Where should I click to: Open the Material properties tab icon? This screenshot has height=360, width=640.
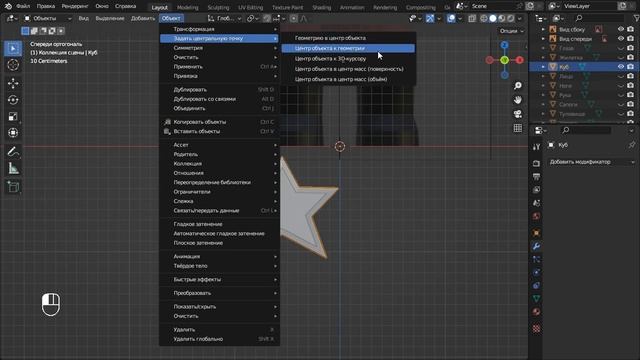coord(536,312)
